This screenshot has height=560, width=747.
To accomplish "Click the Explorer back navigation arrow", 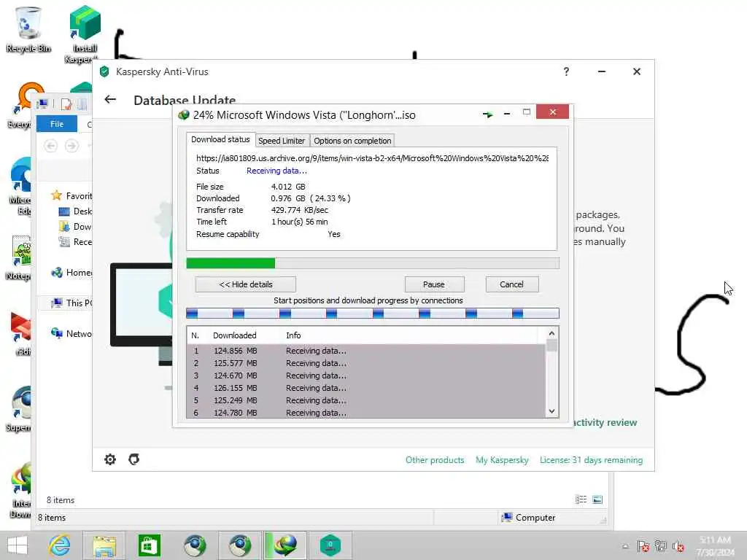I will pyautogui.click(x=50, y=145).
